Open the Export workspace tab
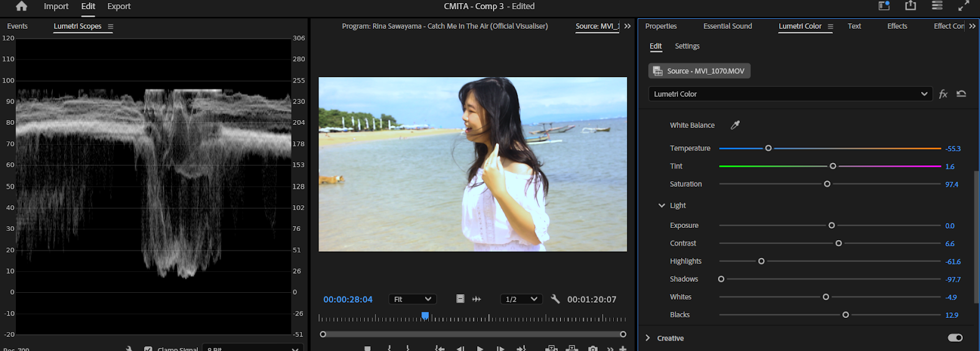 119,6
